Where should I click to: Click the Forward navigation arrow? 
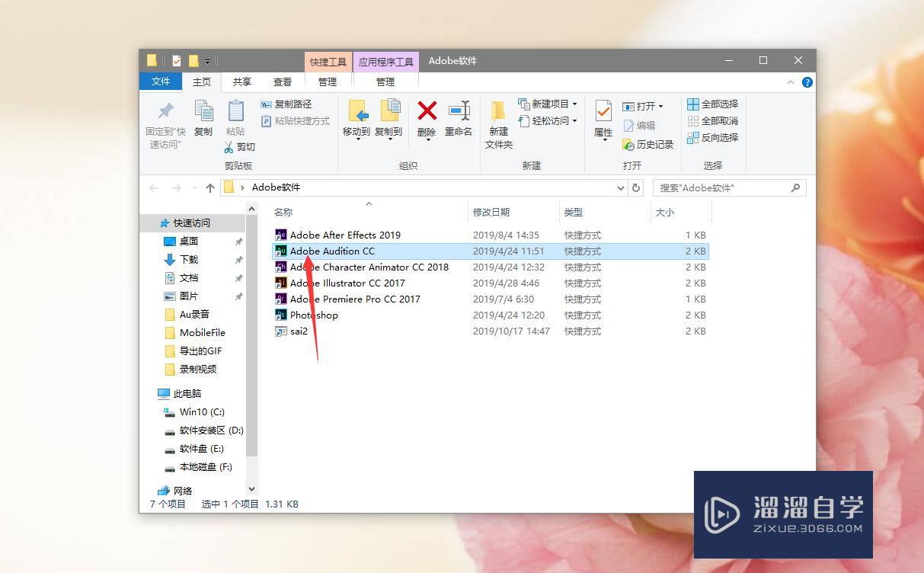tap(177, 187)
